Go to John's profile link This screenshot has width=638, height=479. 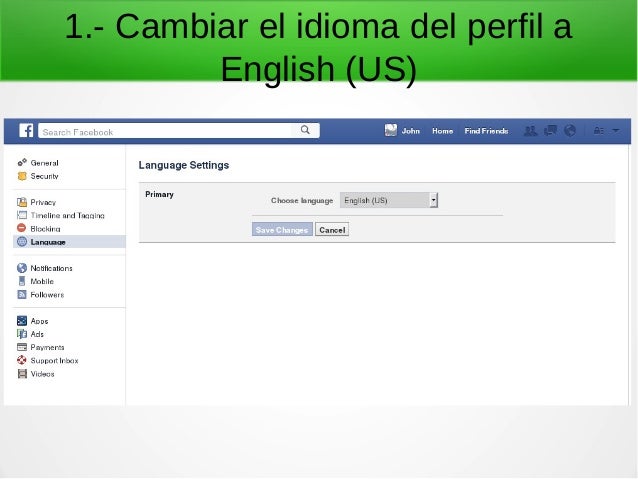[x=411, y=131]
